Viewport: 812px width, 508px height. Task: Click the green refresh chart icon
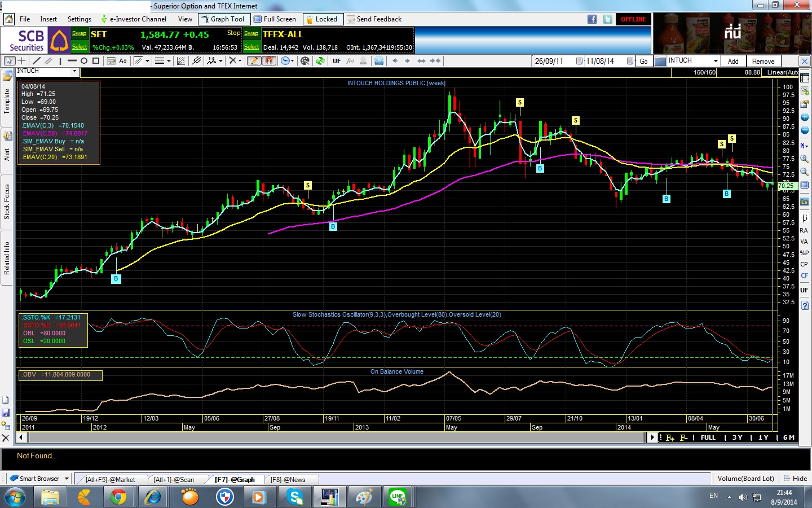(x=320, y=61)
